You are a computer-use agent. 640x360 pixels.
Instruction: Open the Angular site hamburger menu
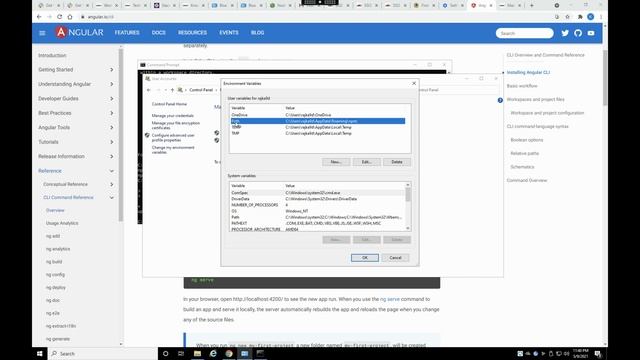point(42,33)
